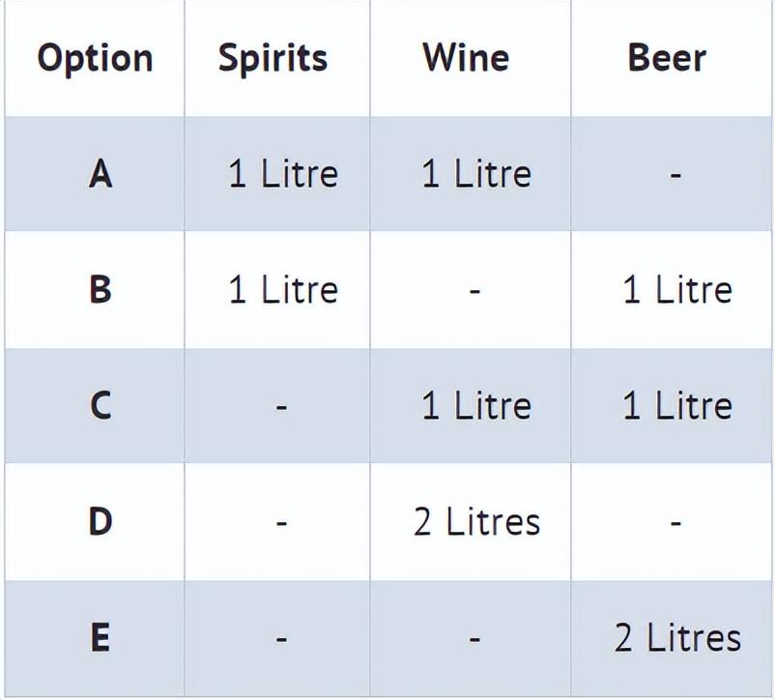Select the row label E
Screen dimensions: 775x700
[100, 637]
